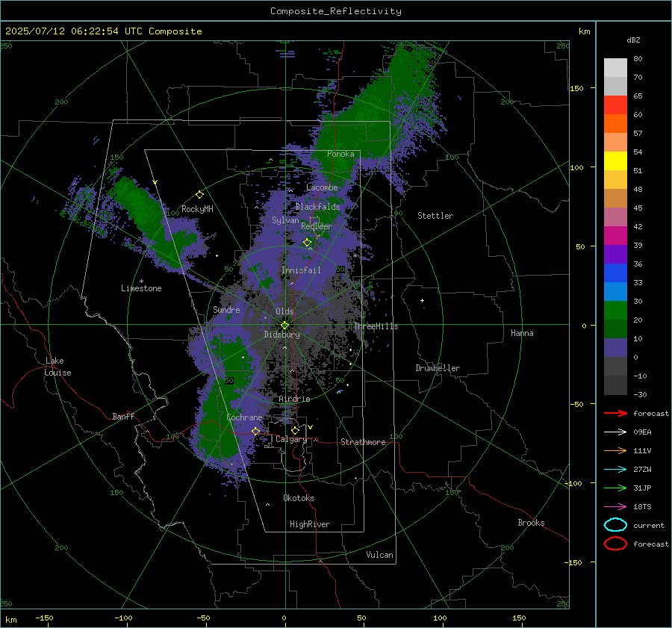This screenshot has height=628, width=672.
Task: Select the Drumheller city label
Action: pos(438,368)
